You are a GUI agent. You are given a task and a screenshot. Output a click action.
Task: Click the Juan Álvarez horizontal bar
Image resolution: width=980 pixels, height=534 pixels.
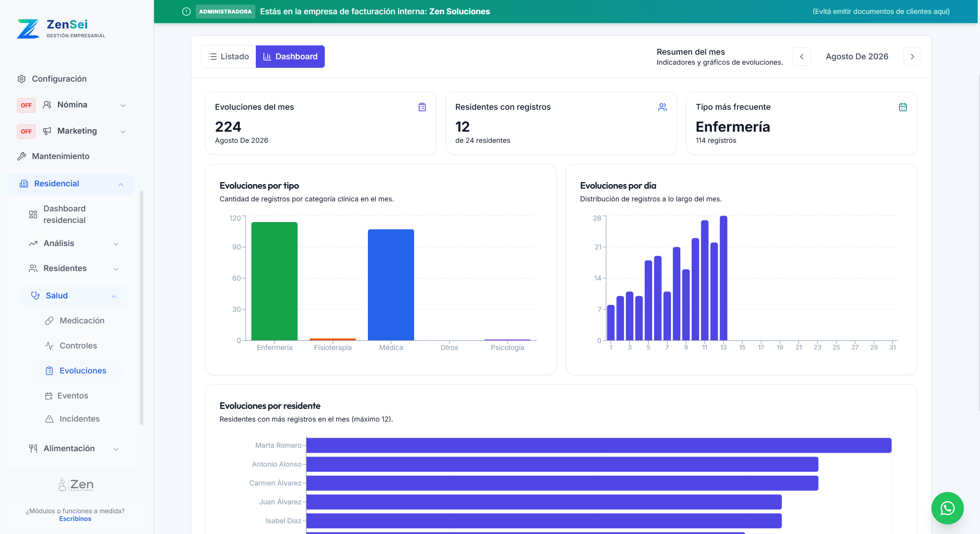coord(544,502)
